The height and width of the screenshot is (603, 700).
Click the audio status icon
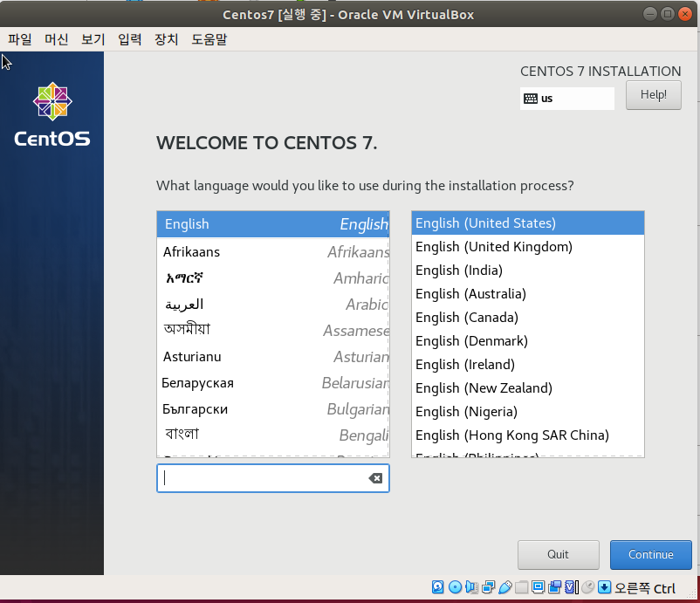tap(471, 587)
